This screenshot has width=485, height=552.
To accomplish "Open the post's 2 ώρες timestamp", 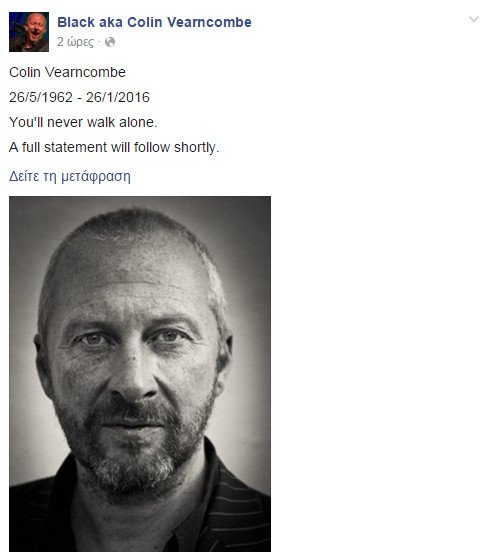I will click(x=75, y=42).
